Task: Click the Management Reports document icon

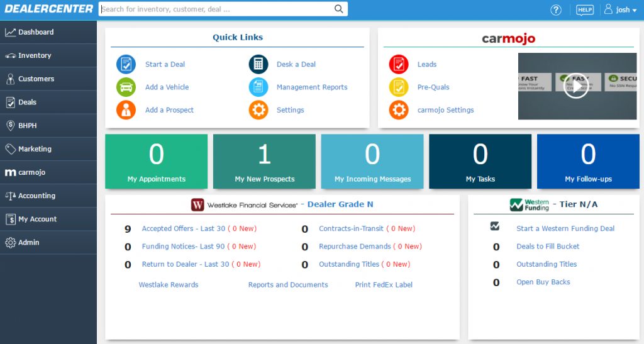Action: [258, 87]
